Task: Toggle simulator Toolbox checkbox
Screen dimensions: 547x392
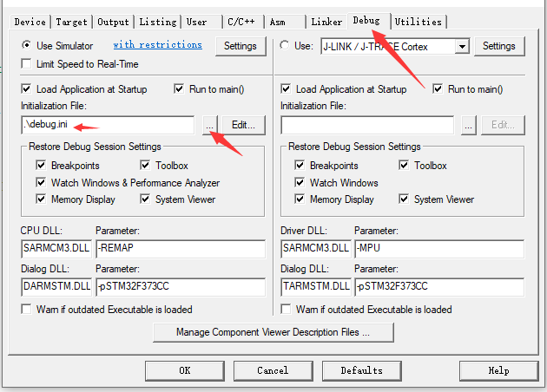Action: [x=145, y=165]
